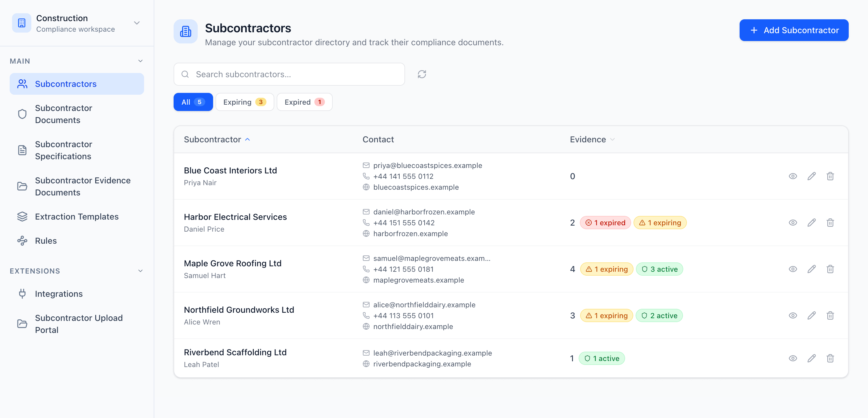This screenshot has width=868, height=418.
Task: Click Northfield's 1 expiring badge
Action: 606,315
